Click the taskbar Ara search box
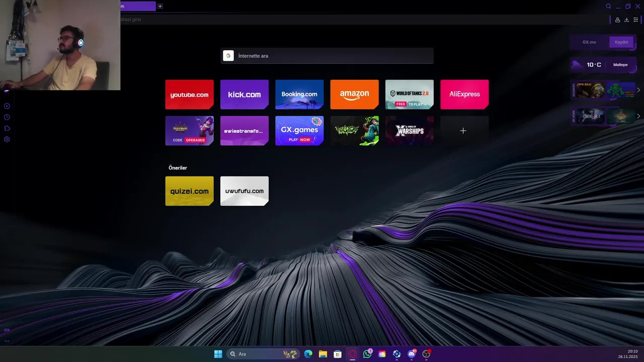The image size is (644, 362). (x=263, y=354)
